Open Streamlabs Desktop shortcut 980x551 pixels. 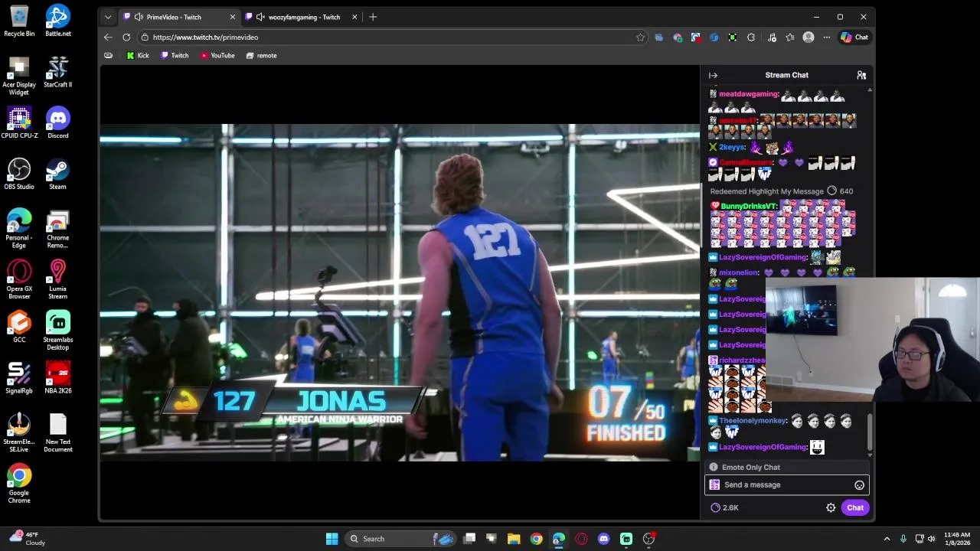tap(57, 331)
